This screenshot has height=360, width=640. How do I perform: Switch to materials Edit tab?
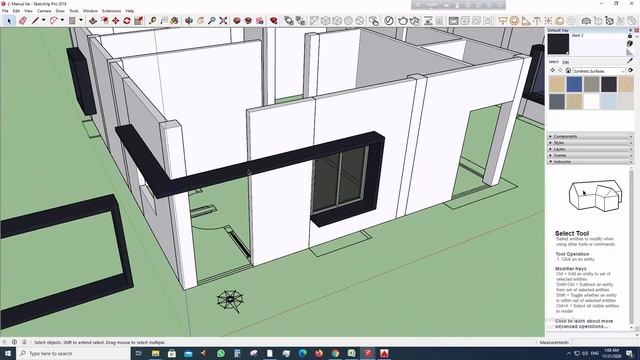pyautogui.click(x=566, y=62)
